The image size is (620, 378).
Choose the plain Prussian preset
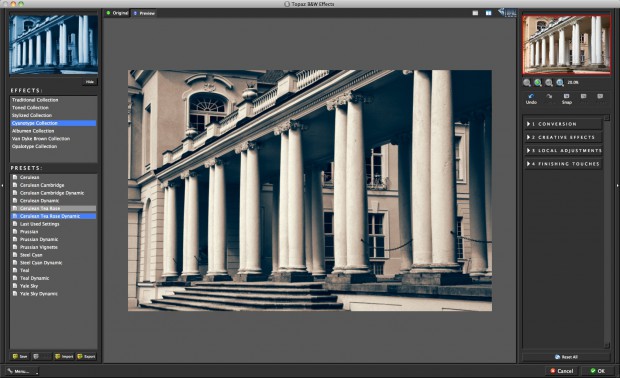pos(53,232)
